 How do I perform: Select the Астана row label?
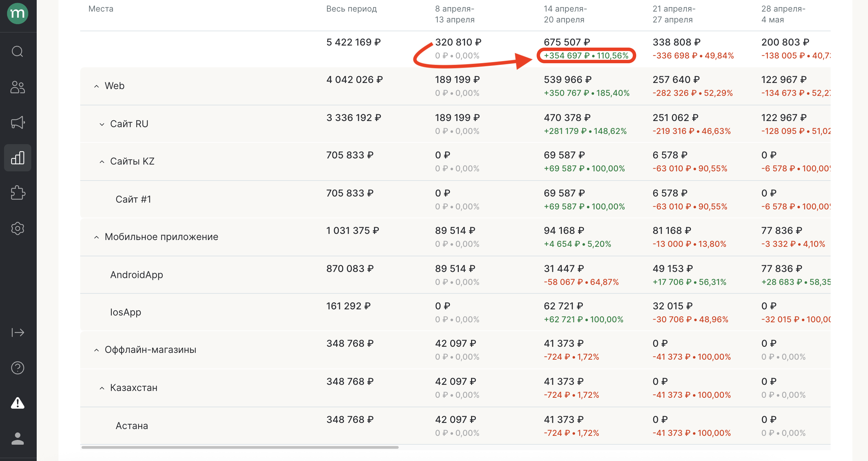[132, 426]
